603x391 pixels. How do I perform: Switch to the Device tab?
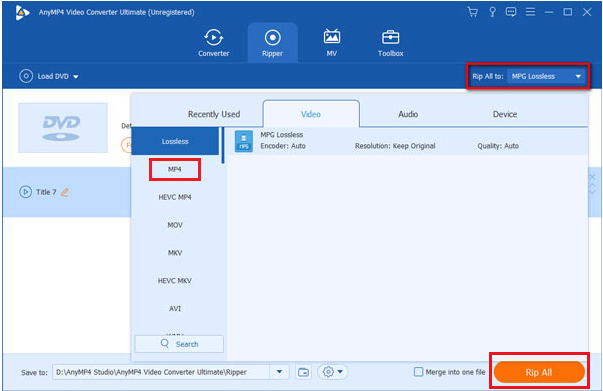(x=505, y=114)
